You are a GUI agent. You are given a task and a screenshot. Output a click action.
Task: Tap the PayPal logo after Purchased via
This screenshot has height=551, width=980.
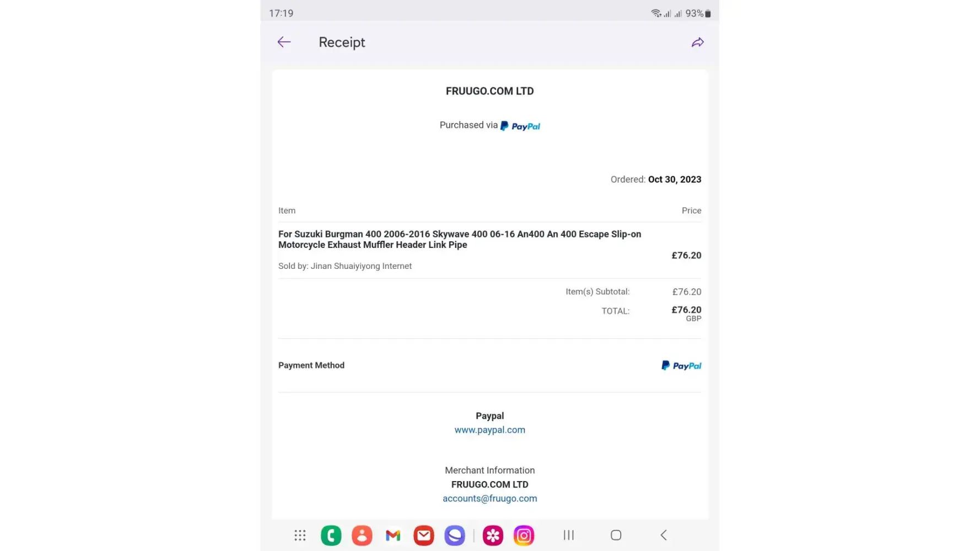(520, 126)
